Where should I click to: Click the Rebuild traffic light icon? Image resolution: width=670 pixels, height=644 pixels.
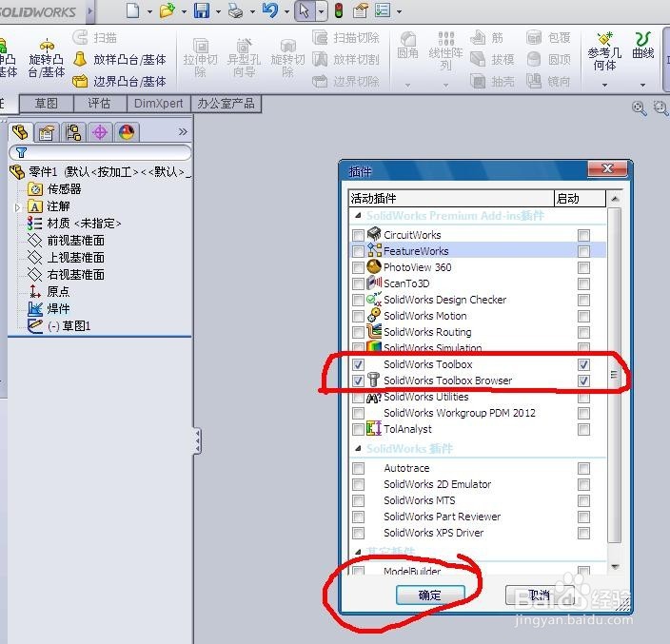click(x=339, y=10)
